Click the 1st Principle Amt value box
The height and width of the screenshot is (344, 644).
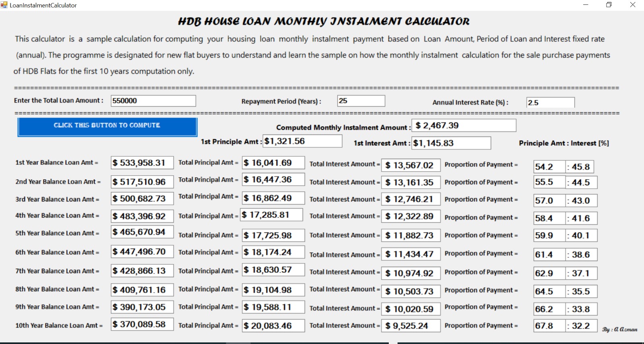302,141
